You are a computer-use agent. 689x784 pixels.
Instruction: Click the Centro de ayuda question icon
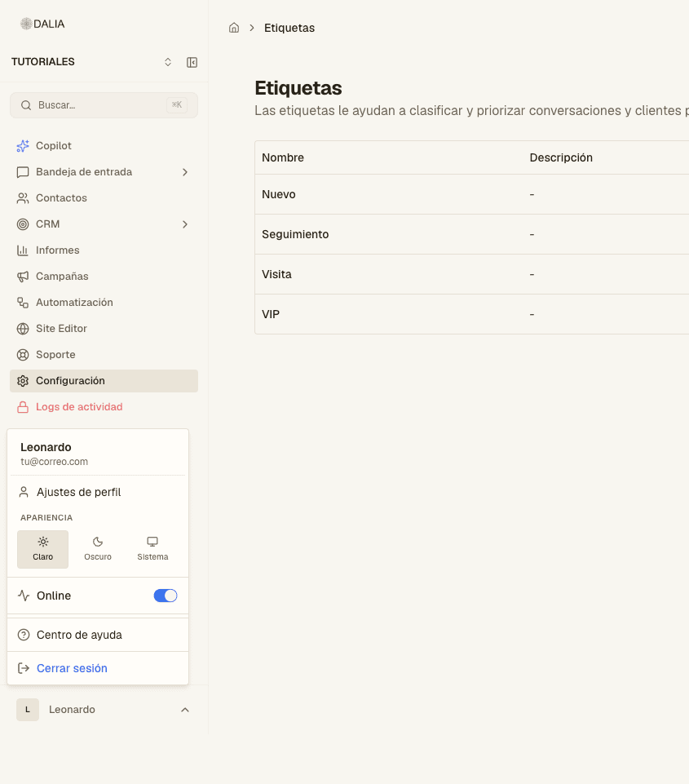click(24, 635)
